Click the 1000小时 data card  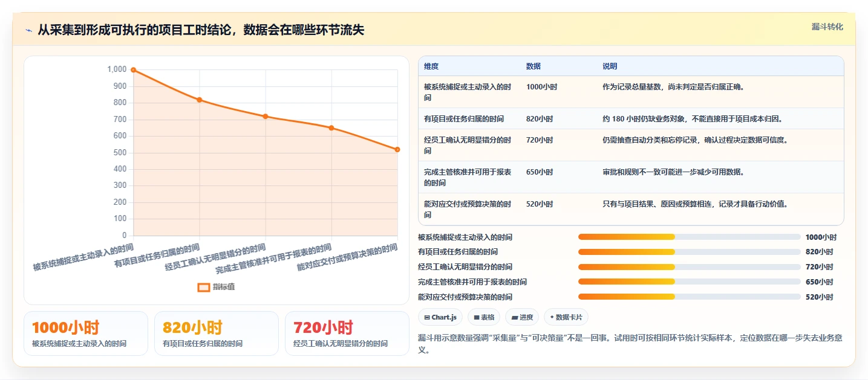86,333
